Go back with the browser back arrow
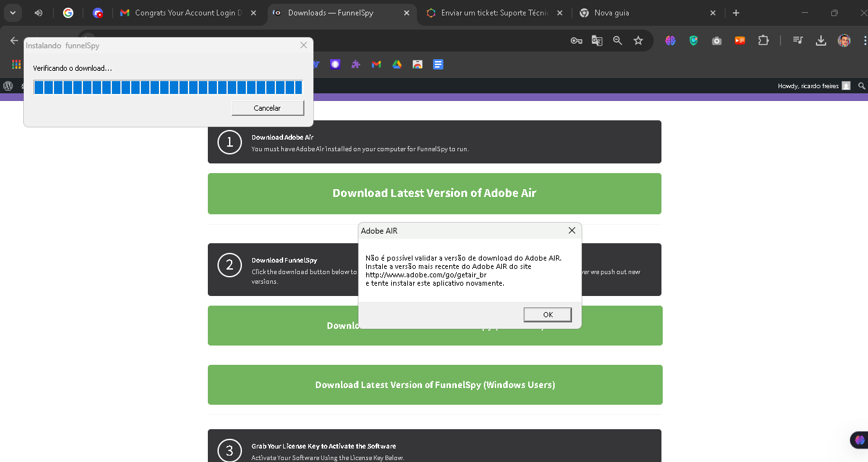The image size is (868, 462). click(14, 41)
